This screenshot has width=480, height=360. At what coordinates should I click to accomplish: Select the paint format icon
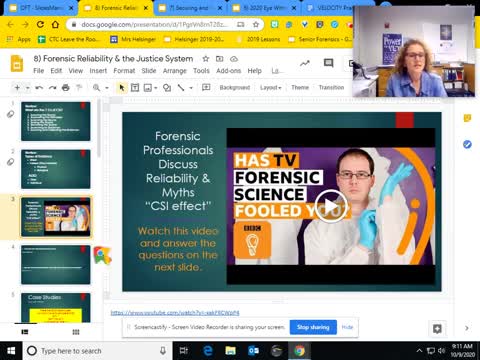(79, 88)
